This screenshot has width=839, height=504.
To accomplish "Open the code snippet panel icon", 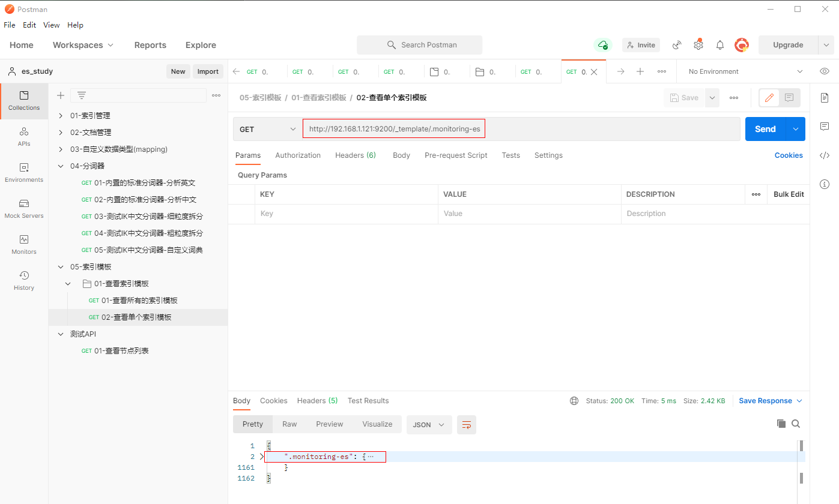I will point(825,155).
